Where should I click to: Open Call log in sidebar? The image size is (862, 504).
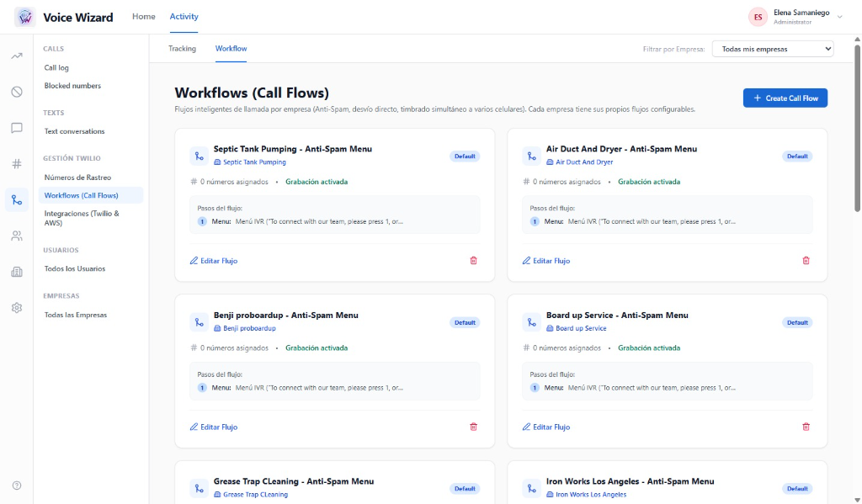pos(56,67)
